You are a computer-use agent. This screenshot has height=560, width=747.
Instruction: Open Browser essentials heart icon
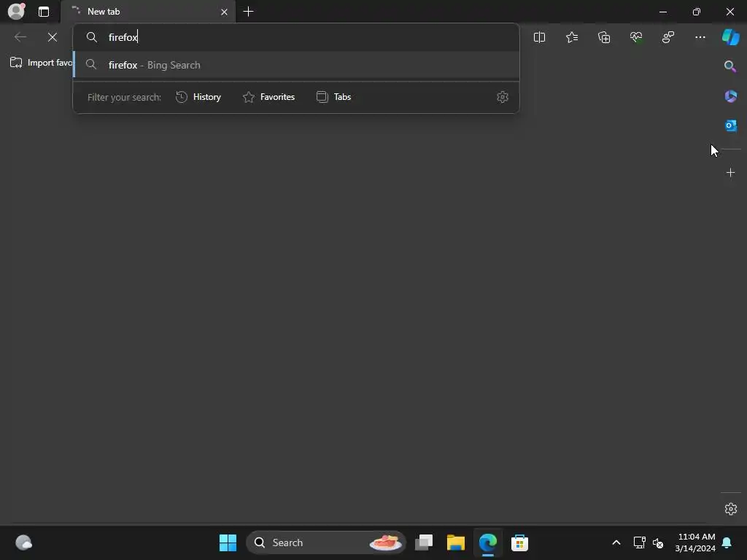pos(636,37)
